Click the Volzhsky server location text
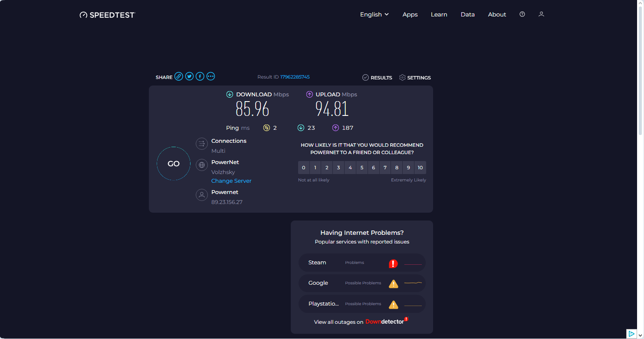This screenshot has height=339, width=644. [223, 172]
